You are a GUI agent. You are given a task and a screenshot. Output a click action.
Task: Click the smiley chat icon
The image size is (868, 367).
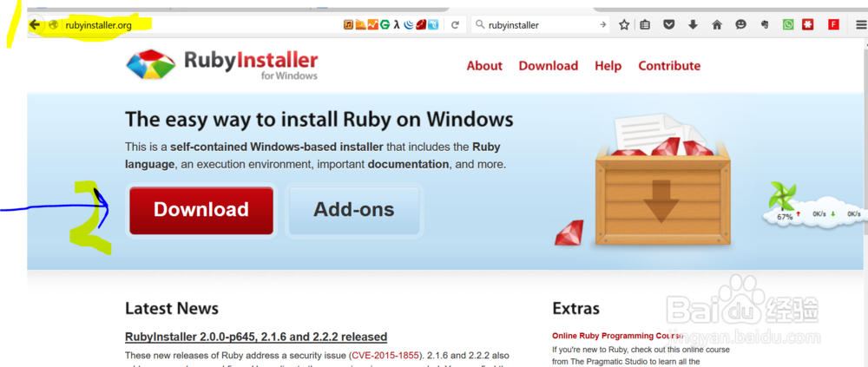click(740, 25)
